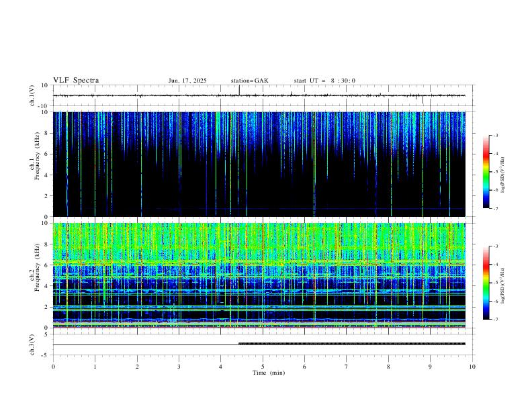532x411 pixels.
Task: Click the "4" kHz tick on ch.1 axis
Action: pyautogui.click(x=47, y=175)
